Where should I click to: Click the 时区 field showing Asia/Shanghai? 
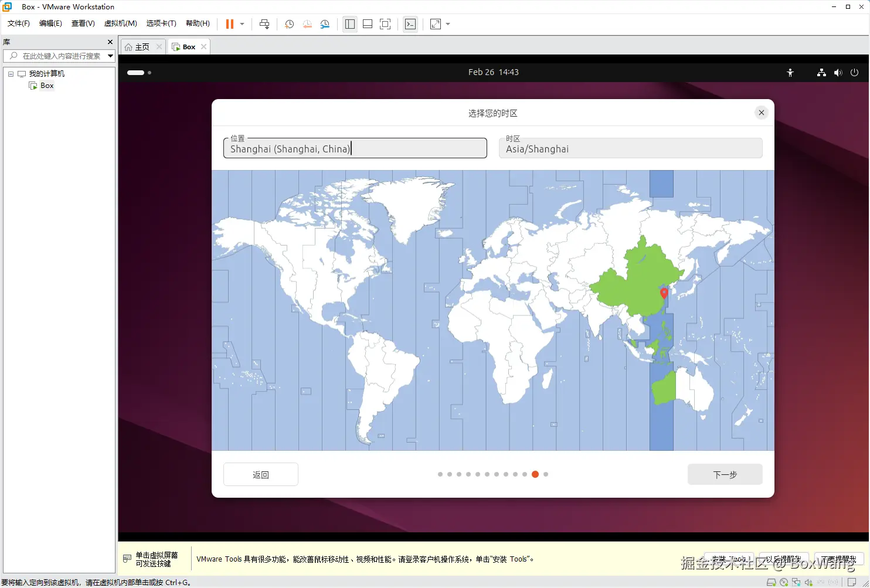point(631,148)
